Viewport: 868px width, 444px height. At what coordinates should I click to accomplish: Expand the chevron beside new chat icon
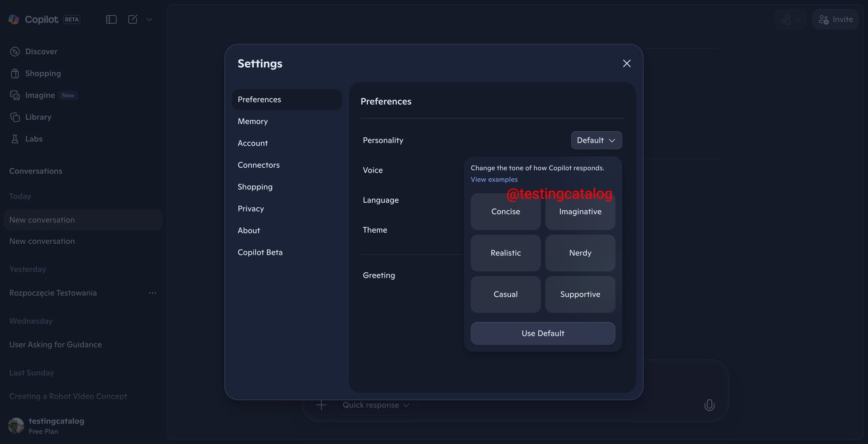point(149,20)
